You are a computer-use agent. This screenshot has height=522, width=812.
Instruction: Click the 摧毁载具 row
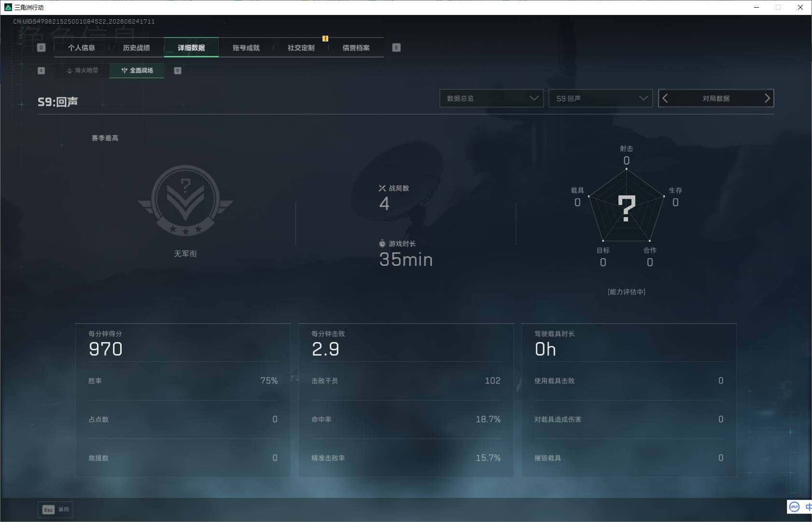click(x=629, y=458)
